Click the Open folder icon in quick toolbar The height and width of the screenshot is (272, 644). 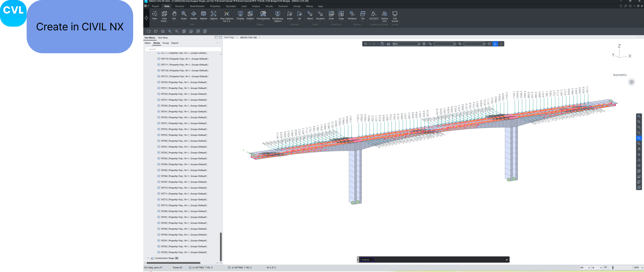point(156,31)
